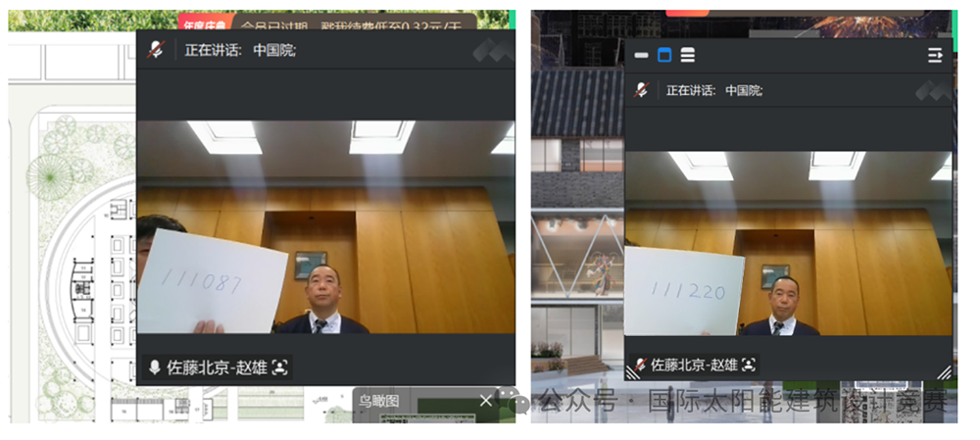Image resolution: width=980 pixels, height=440 pixels.
Task: Click muted mic icon beside right 佐藤北京-赵雄 name
Action: (640, 365)
